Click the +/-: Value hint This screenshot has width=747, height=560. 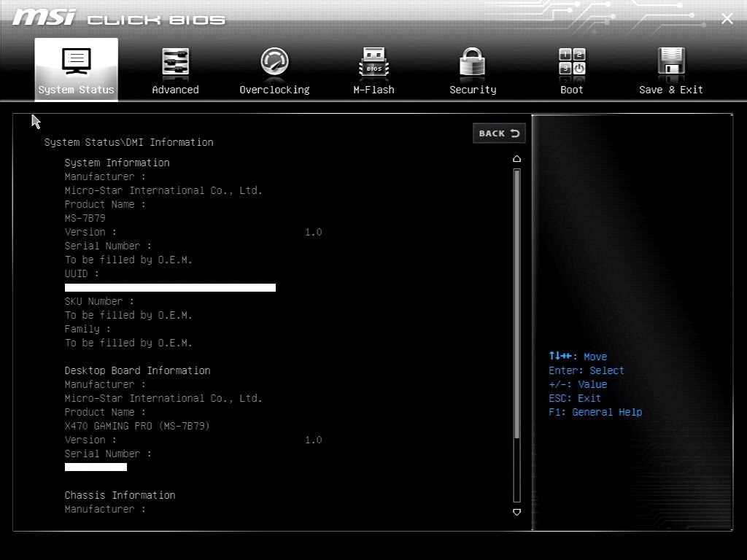click(x=578, y=384)
